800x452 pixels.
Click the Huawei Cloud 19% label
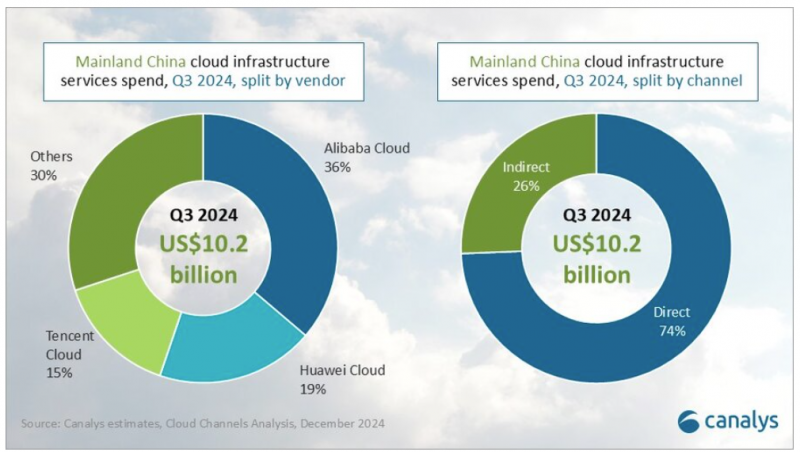click(x=342, y=380)
